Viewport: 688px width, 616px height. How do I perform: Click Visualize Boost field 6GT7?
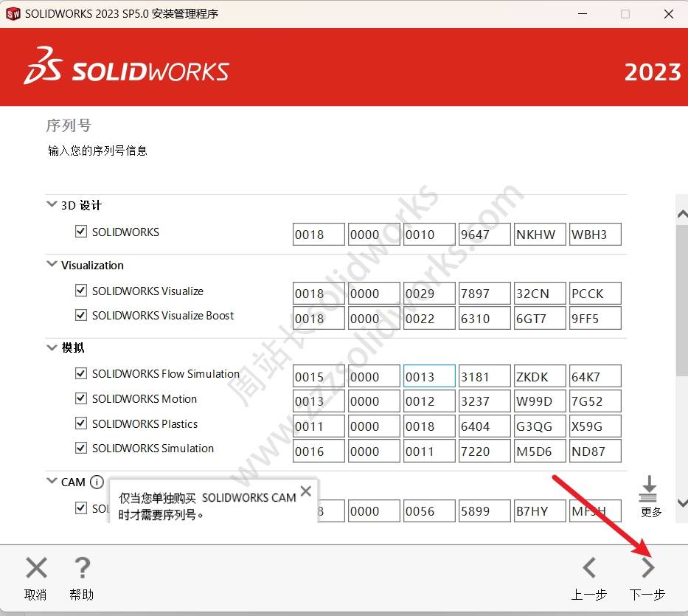pos(540,318)
